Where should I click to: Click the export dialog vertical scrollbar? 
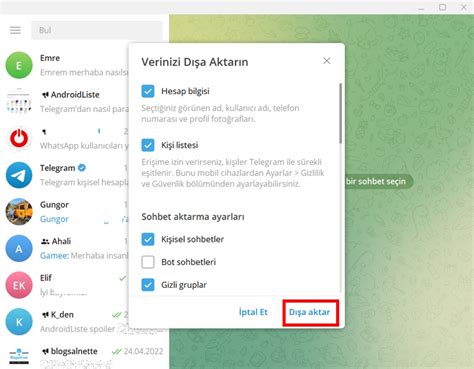340,113
